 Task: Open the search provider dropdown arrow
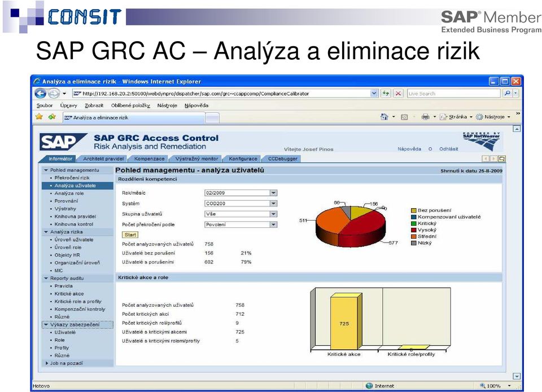click(x=515, y=93)
